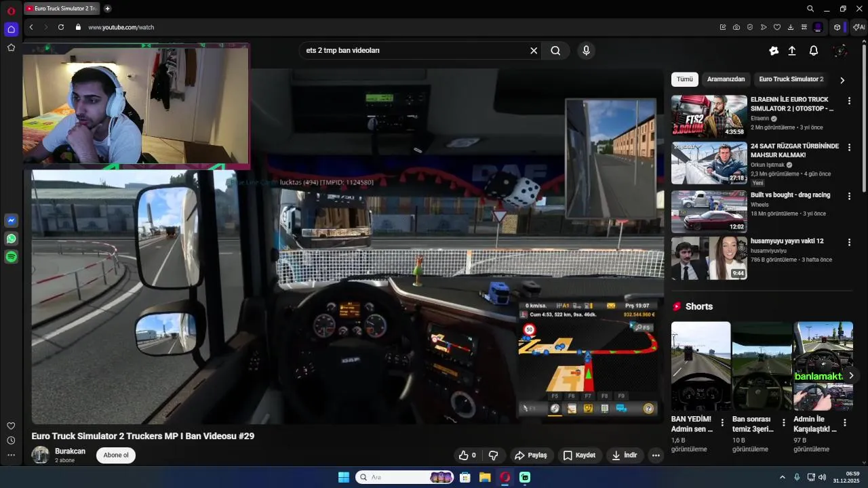Open the husamyuyu yayın vakti 12 title
The image size is (868, 488).
coord(787,241)
